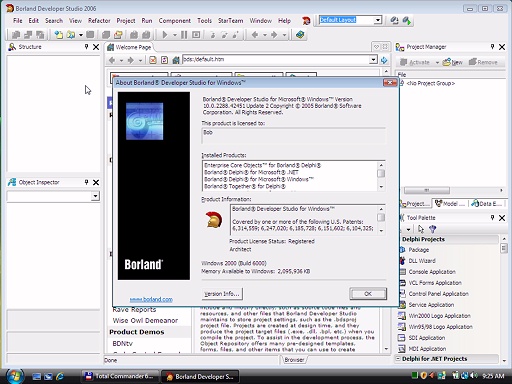Click the Welcome Page browser Back arrow
Image resolution: width=512 pixels, height=384 pixels.
(x=112, y=60)
